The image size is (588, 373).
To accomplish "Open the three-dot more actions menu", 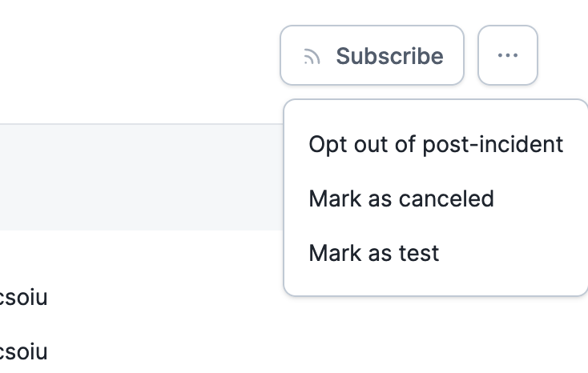I will click(x=508, y=55).
